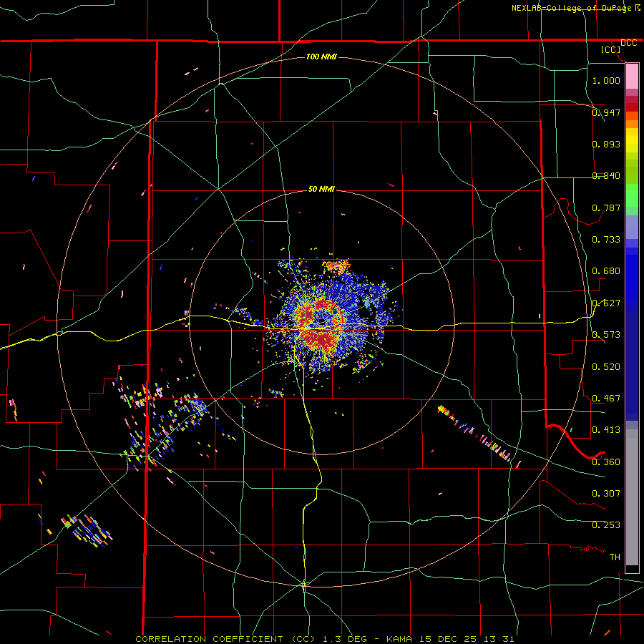This screenshot has width=644, height=644.
Task: Select the 0.893 legend value
Action: pyautogui.click(x=606, y=144)
